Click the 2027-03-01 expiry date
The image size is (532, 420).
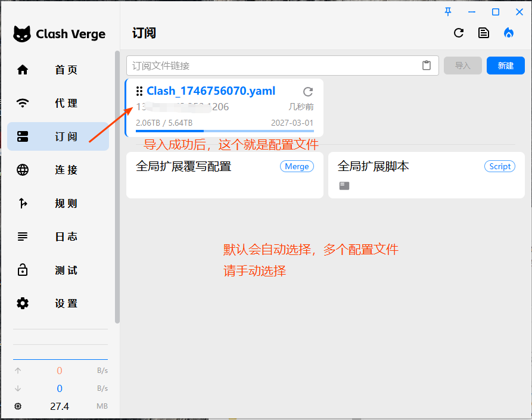click(292, 123)
